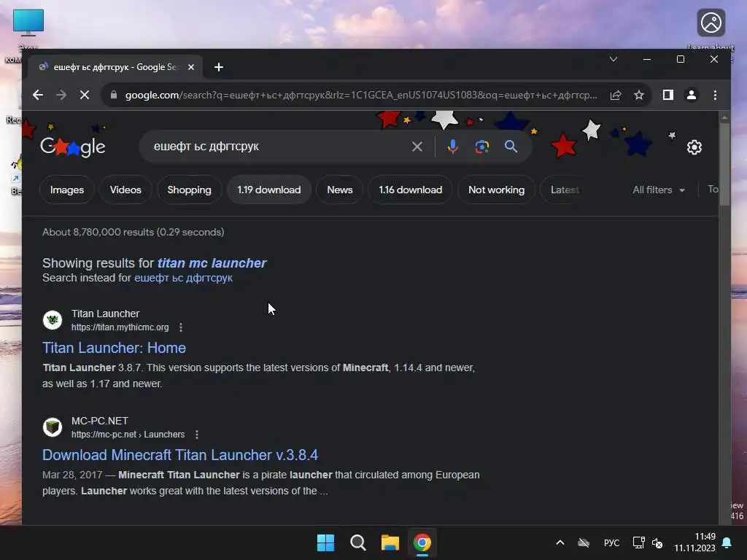
Task: Expand the All filters dropdown
Action: [x=659, y=190]
